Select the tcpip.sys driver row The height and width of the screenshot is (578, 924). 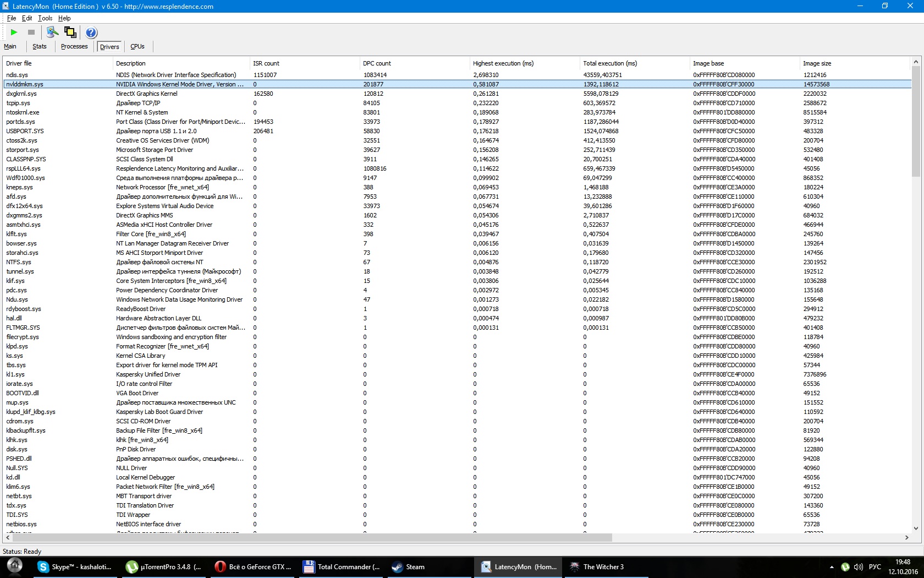(x=457, y=103)
